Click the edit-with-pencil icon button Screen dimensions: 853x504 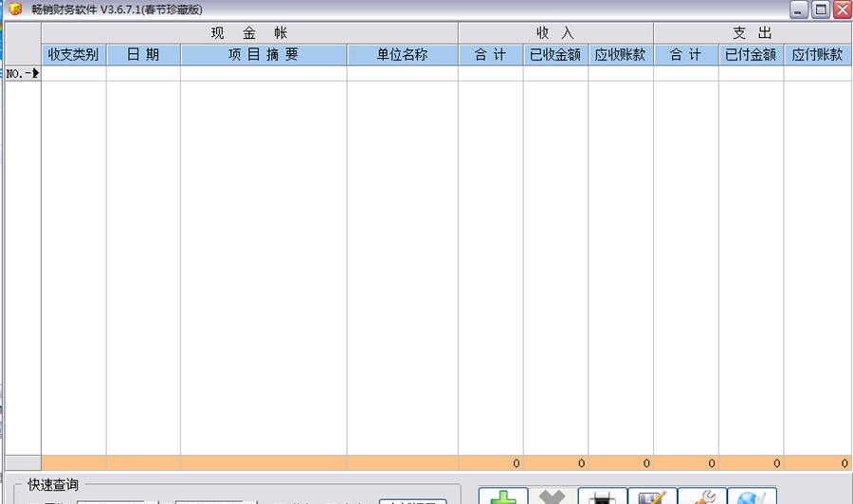click(x=652, y=495)
